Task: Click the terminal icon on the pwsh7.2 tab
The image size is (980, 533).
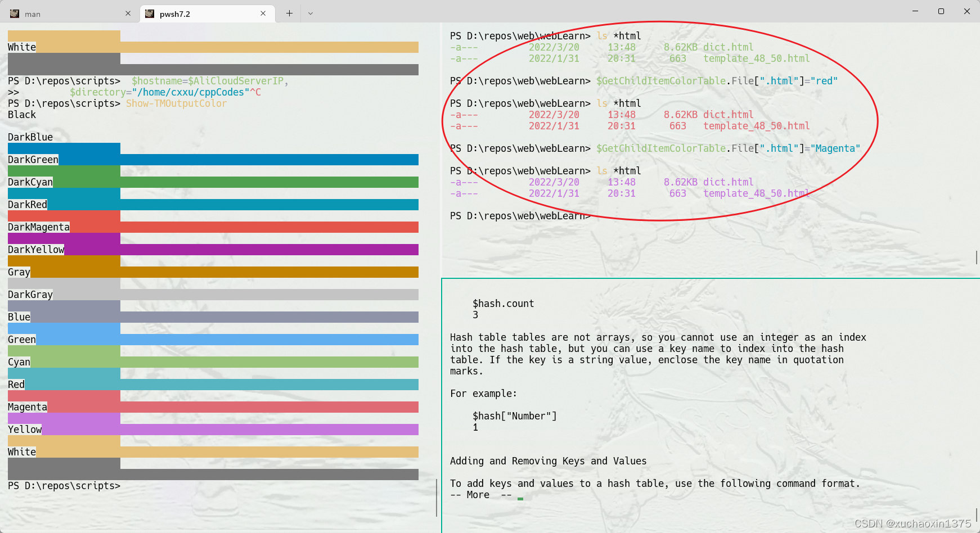Action: click(x=150, y=13)
